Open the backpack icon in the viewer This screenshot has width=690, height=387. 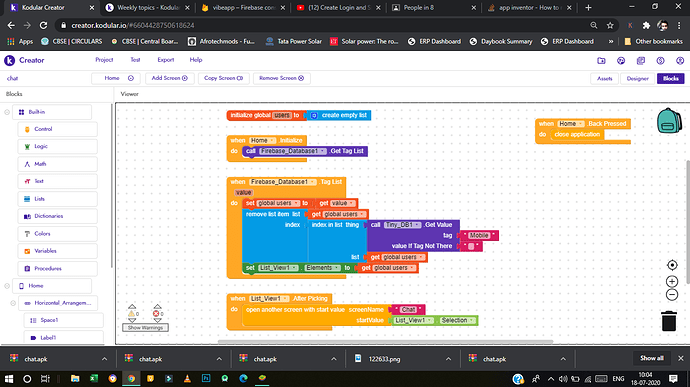tap(669, 121)
